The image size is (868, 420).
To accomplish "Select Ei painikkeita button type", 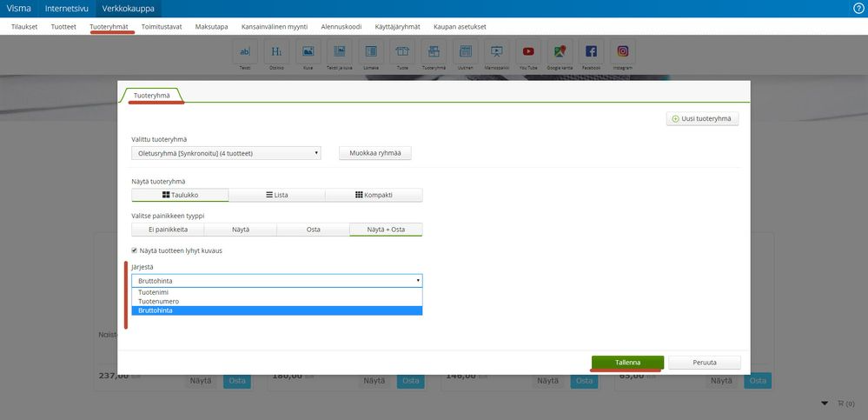I will [x=168, y=230].
